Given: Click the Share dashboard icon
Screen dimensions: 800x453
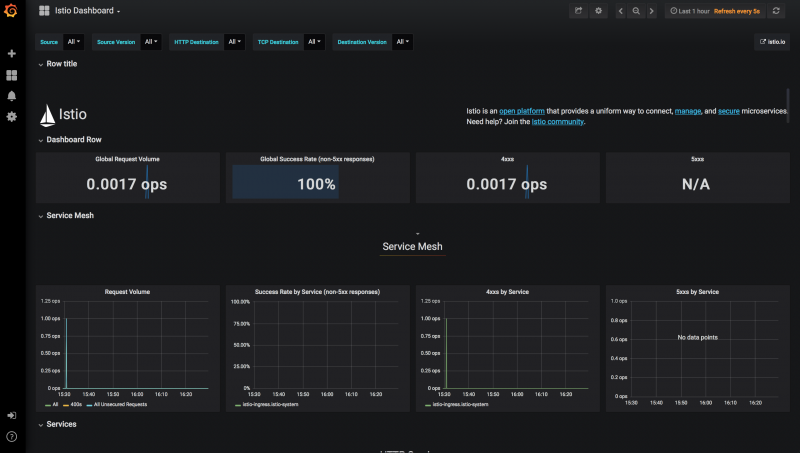Looking at the screenshot, I should [x=578, y=11].
